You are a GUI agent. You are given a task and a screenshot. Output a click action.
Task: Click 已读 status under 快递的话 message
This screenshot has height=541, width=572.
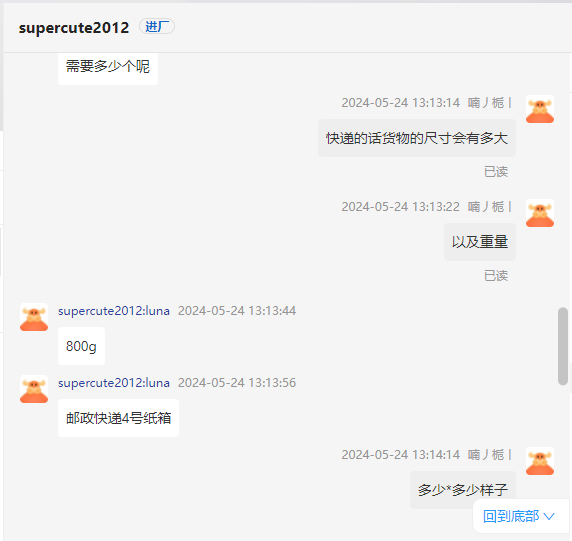[x=496, y=171]
